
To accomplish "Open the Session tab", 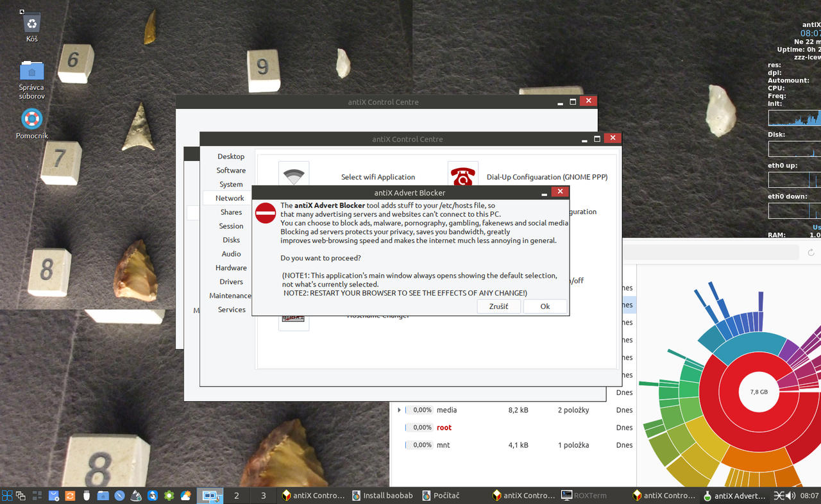I will [231, 226].
